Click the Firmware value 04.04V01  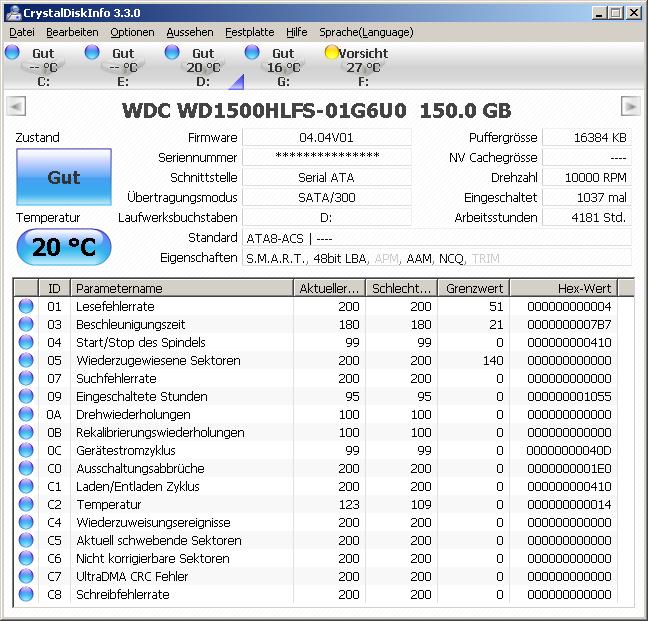(x=326, y=138)
